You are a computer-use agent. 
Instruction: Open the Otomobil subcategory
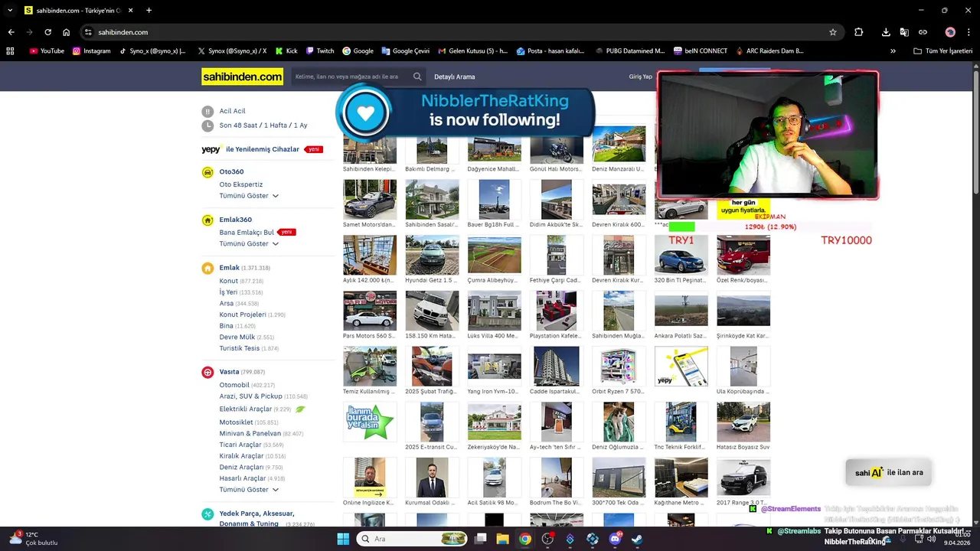click(234, 385)
